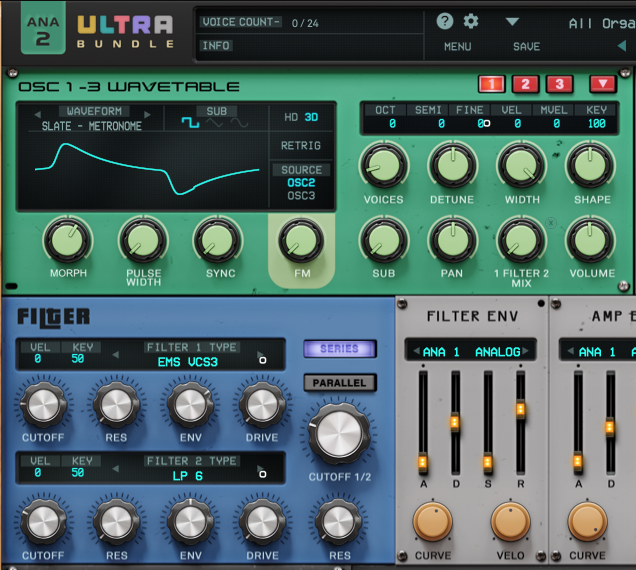The image size is (636, 570).
Task: Click Filter 2 CUTOFF knob
Action: pos(43,522)
